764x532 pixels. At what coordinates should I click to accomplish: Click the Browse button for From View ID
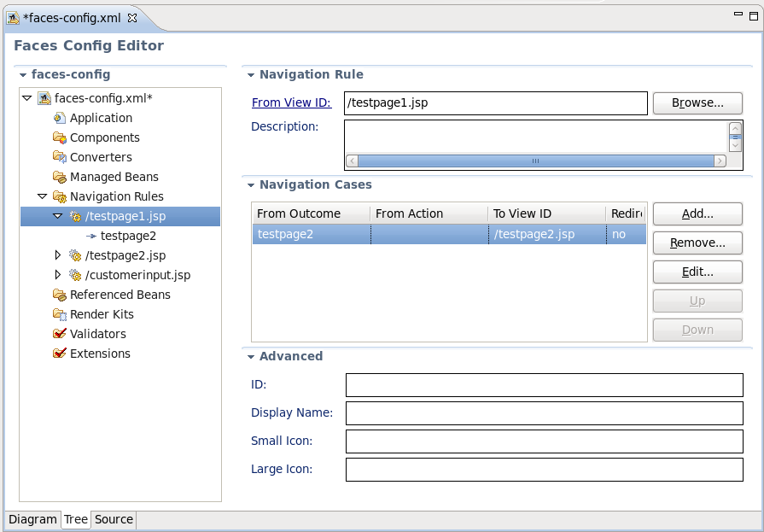[697, 103]
